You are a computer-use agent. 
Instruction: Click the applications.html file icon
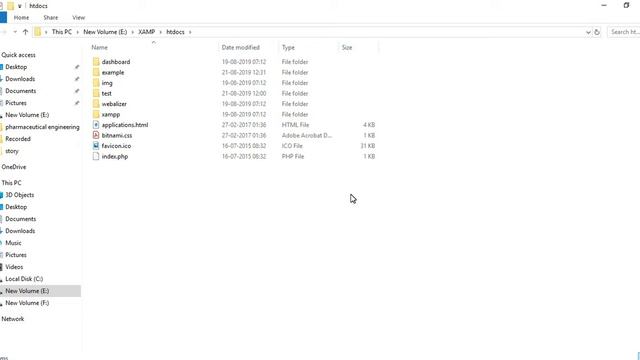click(96, 125)
